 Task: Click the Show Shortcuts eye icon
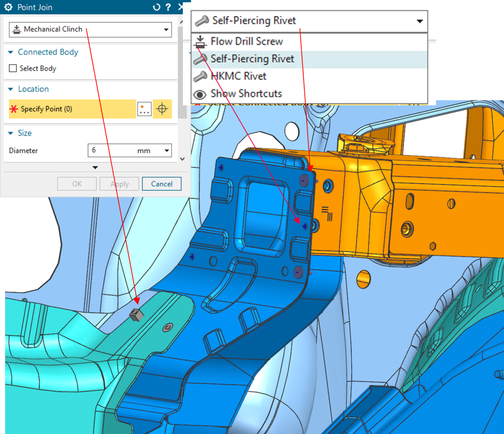point(199,94)
